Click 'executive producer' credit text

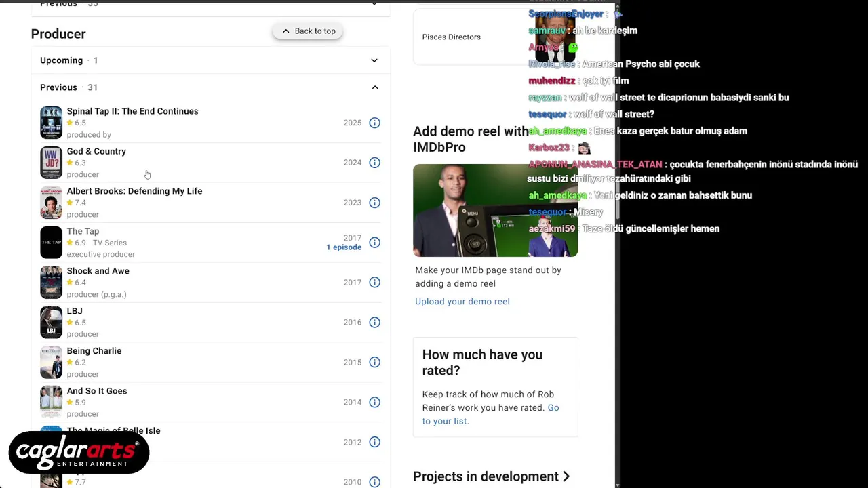coord(101,254)
